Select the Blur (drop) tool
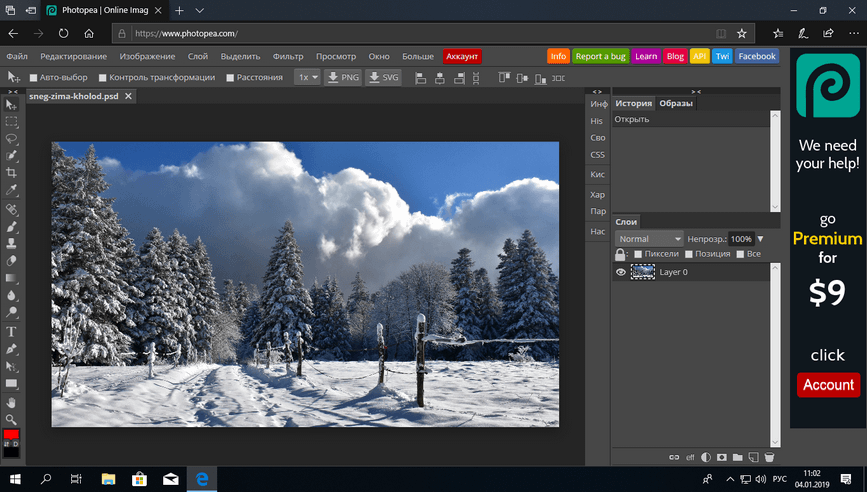This screenshot has width=867, height=492. click(11, 295)
